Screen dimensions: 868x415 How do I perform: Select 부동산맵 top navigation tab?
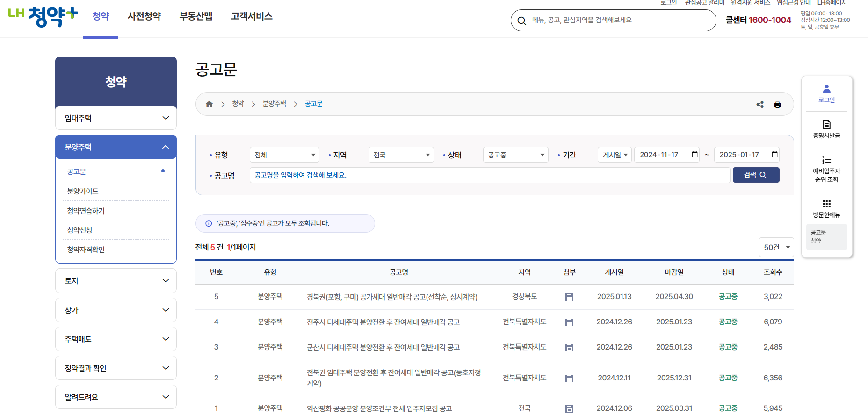196,16
